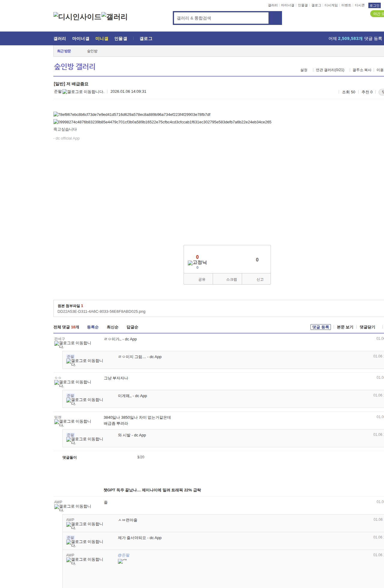Open the 숲인방 갤러리 title link
Viewport: 384px width, 588px height.
click(x=75, y=67)
